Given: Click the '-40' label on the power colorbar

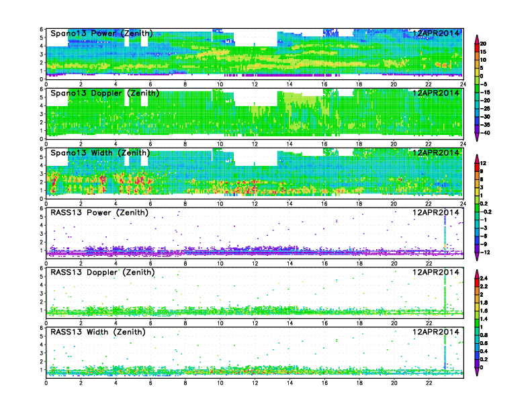Looking at the screenshot, I should click(485, 133).
